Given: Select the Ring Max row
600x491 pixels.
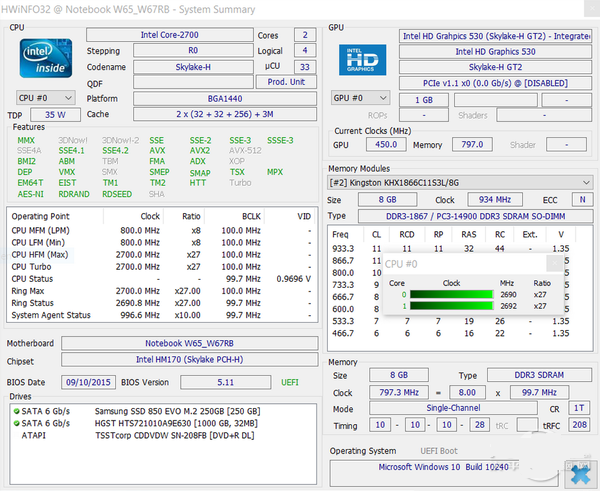Looking at the screenshot, I should click(162, 291).
